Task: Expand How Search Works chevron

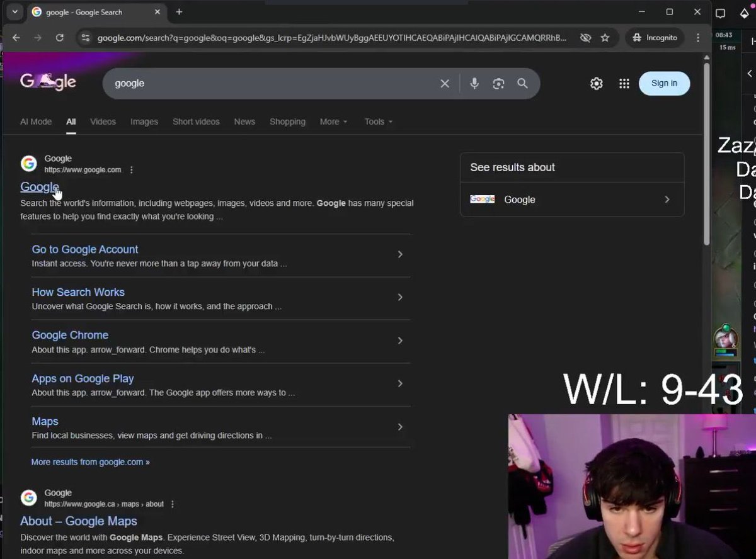Action: 399,297
